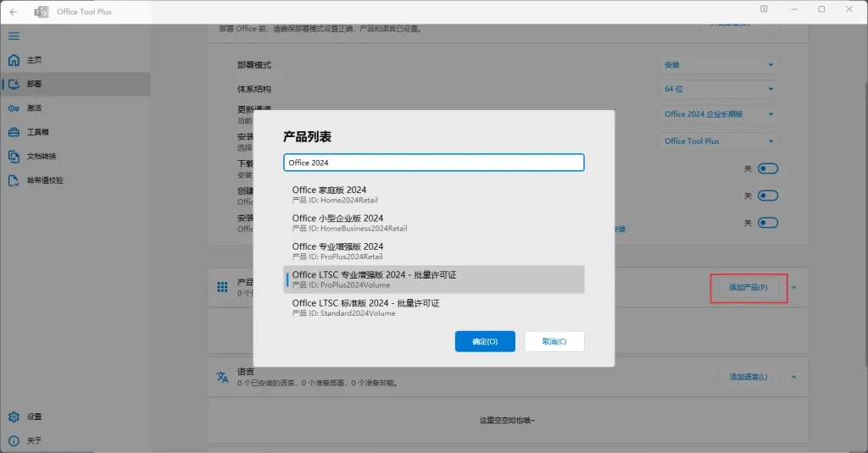Collapse the 语言 section chevron
Screen dimensions: 868x453
(793, 378)
